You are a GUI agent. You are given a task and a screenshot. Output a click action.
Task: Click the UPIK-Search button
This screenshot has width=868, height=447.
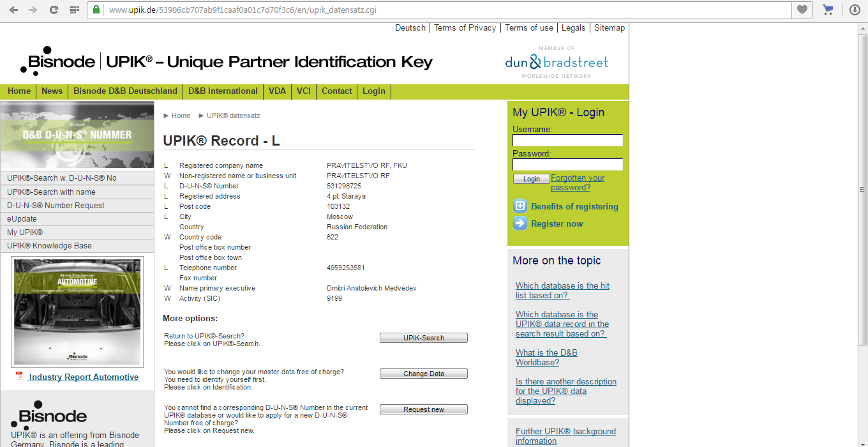click(x=424, y=338)
